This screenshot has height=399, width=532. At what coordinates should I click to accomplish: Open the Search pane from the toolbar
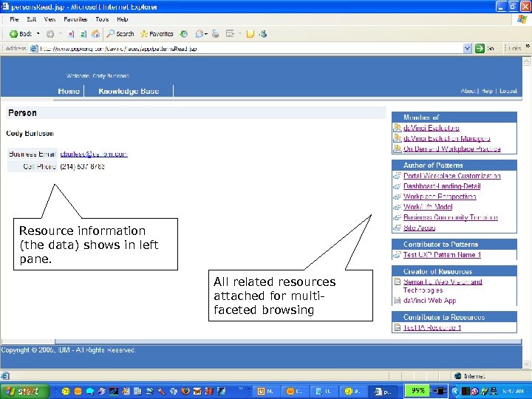tap(120, 33)
